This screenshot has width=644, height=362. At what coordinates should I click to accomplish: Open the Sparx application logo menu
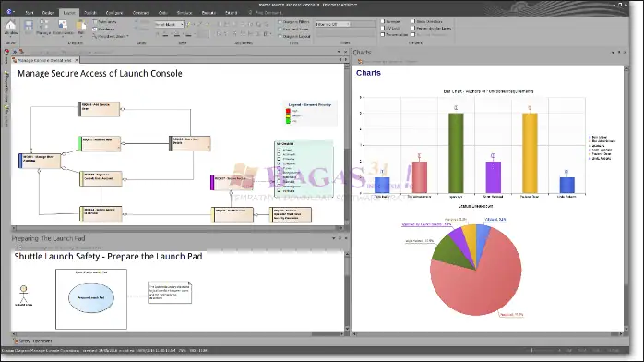(9, 11)
